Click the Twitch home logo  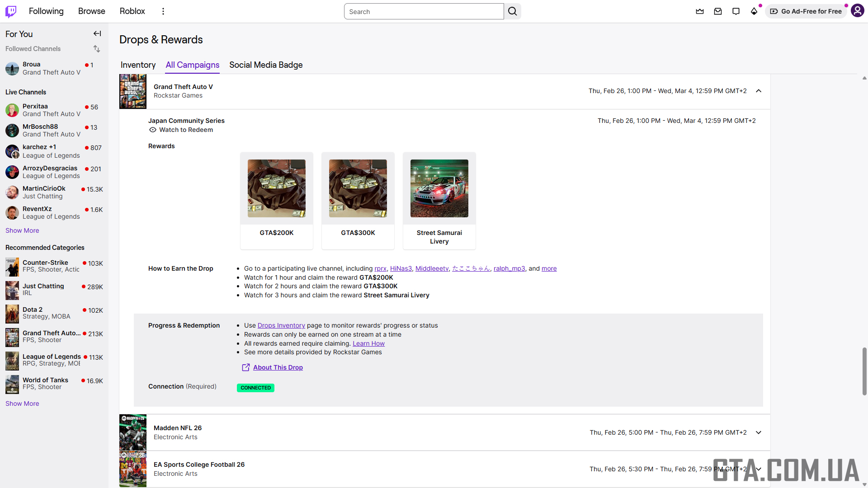[11, 11]
